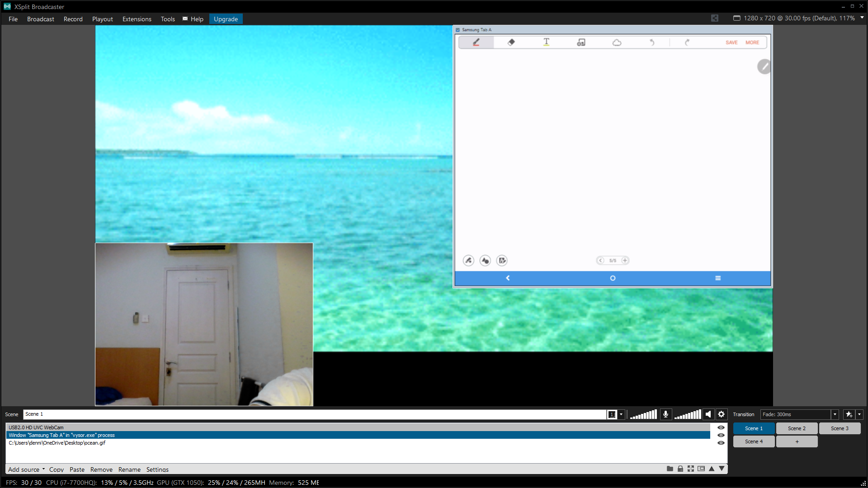Redo the last whiteboard action
This screenshot has width=868, height=488.
pyautogui.click(x=687, y=42)
